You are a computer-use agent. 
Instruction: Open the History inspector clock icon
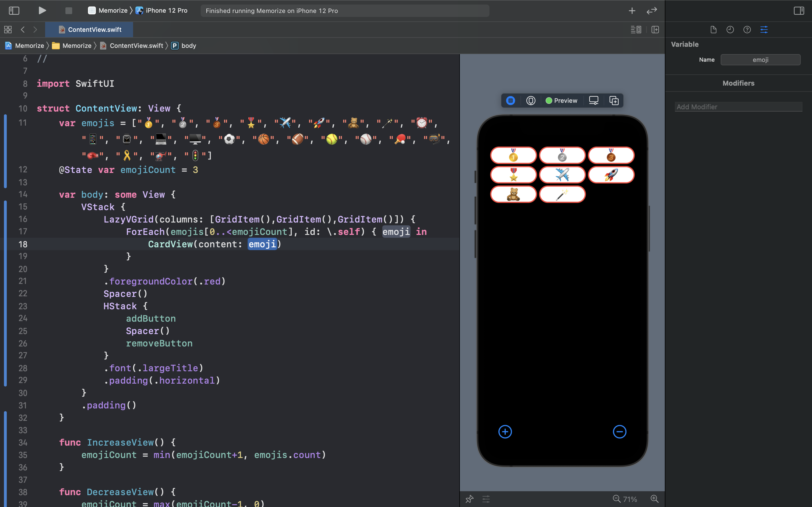730,30
